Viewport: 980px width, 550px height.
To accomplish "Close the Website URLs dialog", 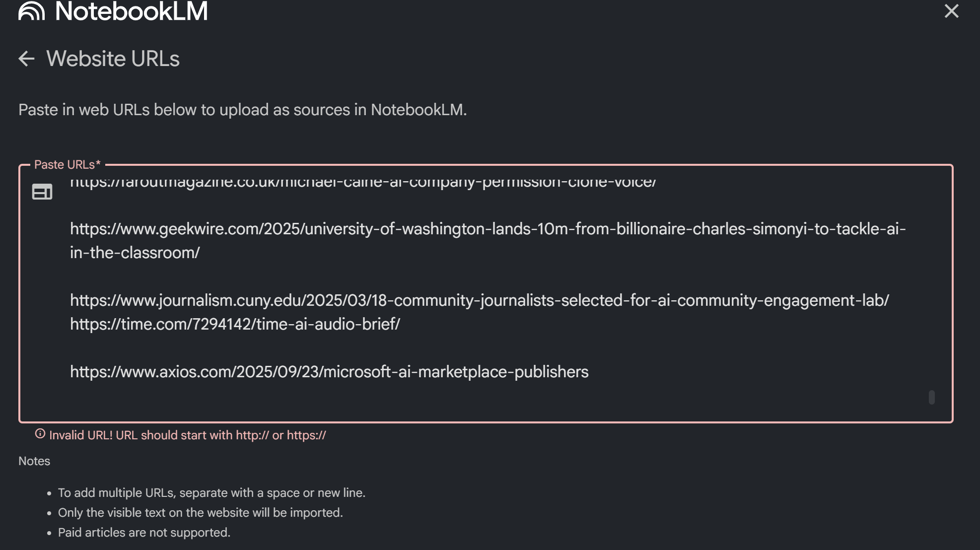I will pyautogui.click(x=951, y=11).
